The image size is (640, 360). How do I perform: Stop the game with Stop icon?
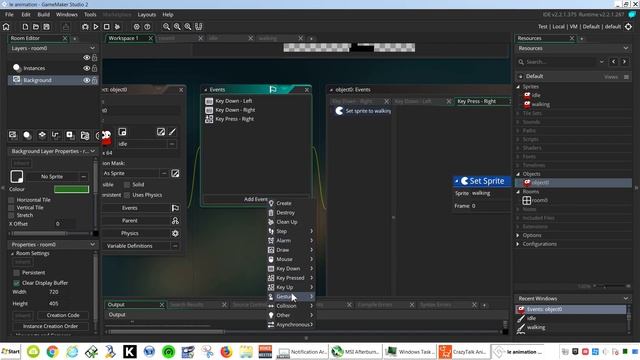(107, 27)
